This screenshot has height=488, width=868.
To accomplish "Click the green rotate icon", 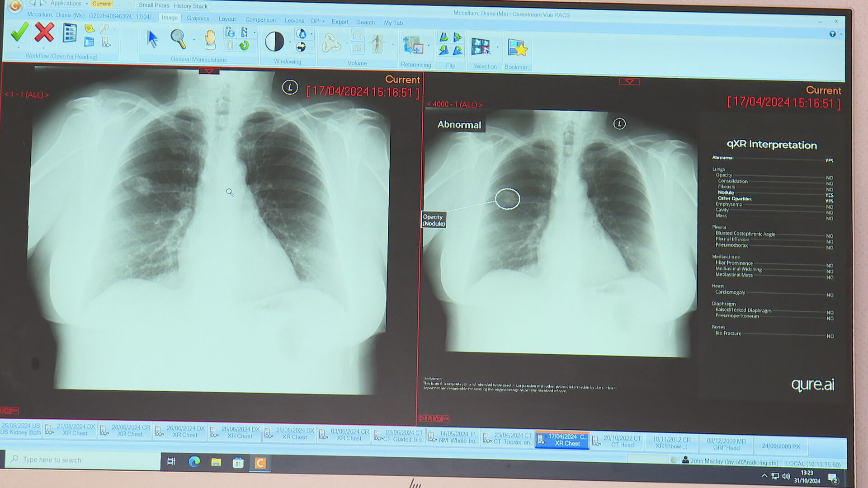I will point(244,46).
